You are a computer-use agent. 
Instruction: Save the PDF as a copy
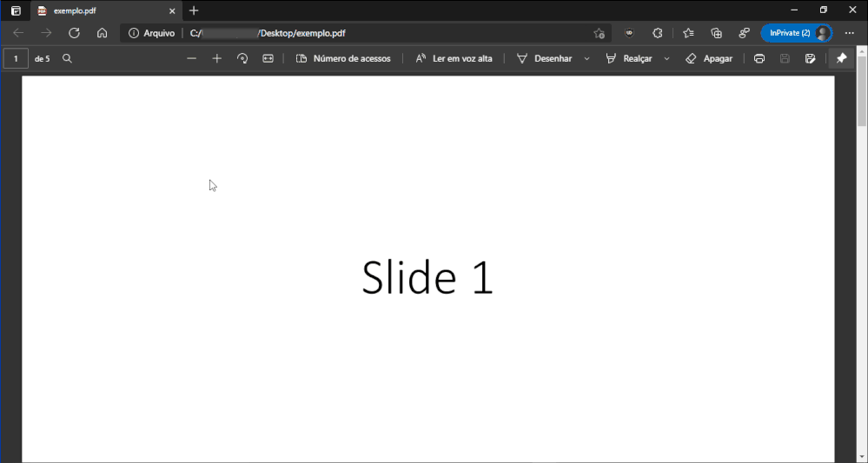[811, 59]
